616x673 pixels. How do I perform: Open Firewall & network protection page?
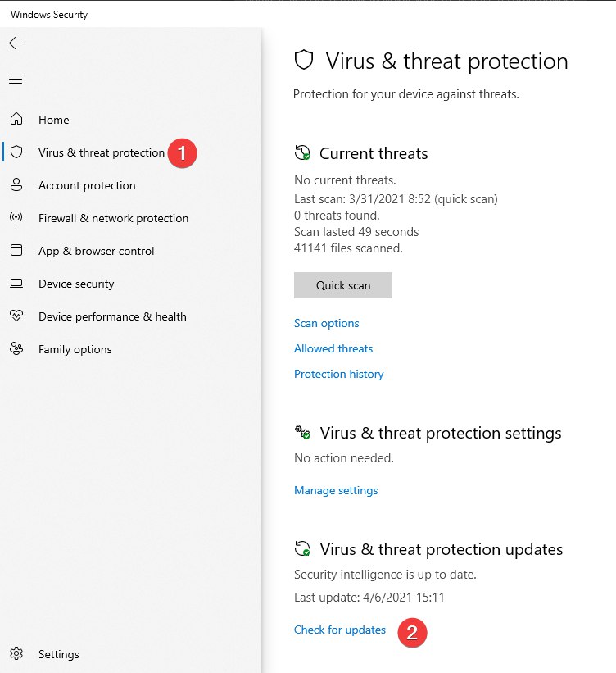113,219
